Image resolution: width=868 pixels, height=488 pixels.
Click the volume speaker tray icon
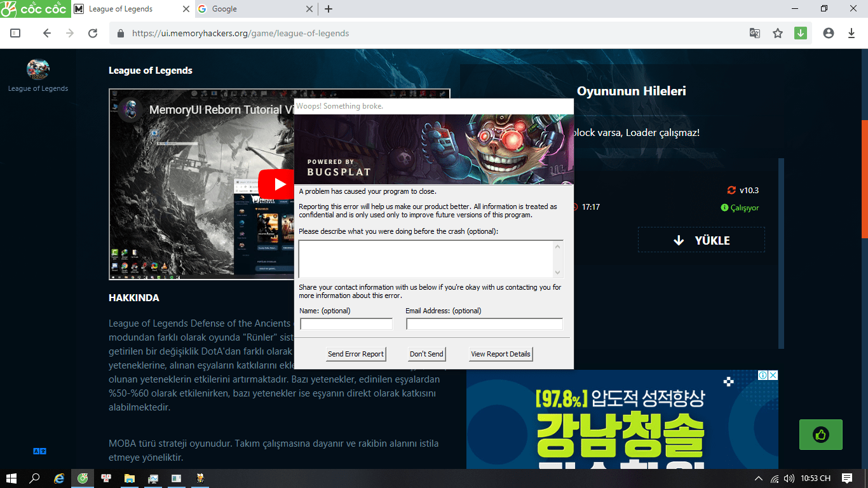pyautogui.click(x=789, y=478)
